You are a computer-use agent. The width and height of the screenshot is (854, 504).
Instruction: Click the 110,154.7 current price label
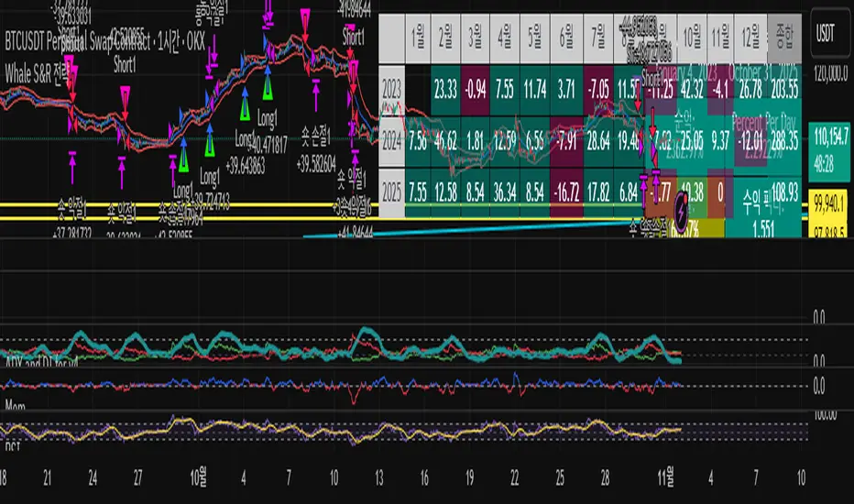(828, 134)
